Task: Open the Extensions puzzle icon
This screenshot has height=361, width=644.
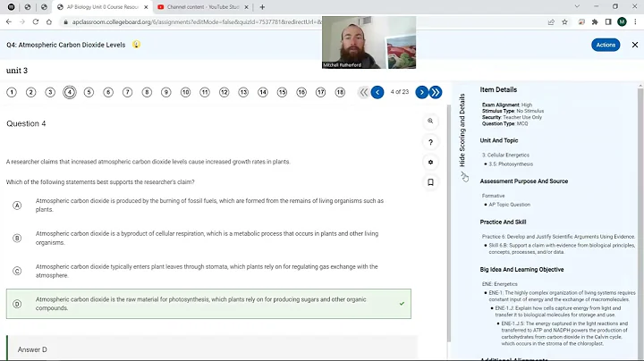Action: [x=595, y=22]
